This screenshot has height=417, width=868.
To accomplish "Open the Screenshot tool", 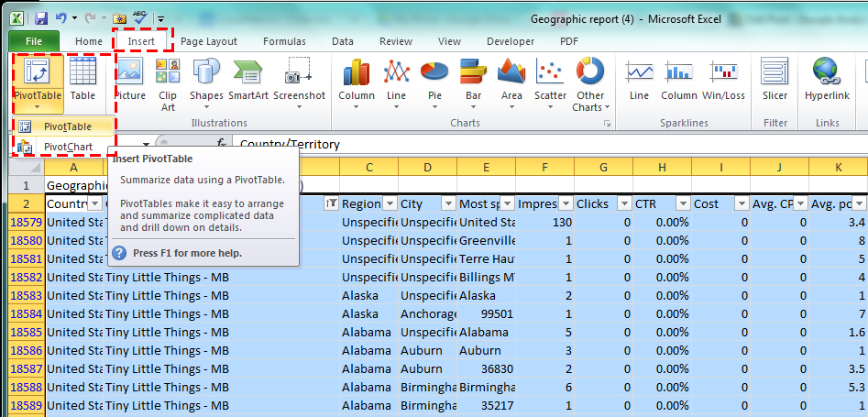I will coord(300,84).
